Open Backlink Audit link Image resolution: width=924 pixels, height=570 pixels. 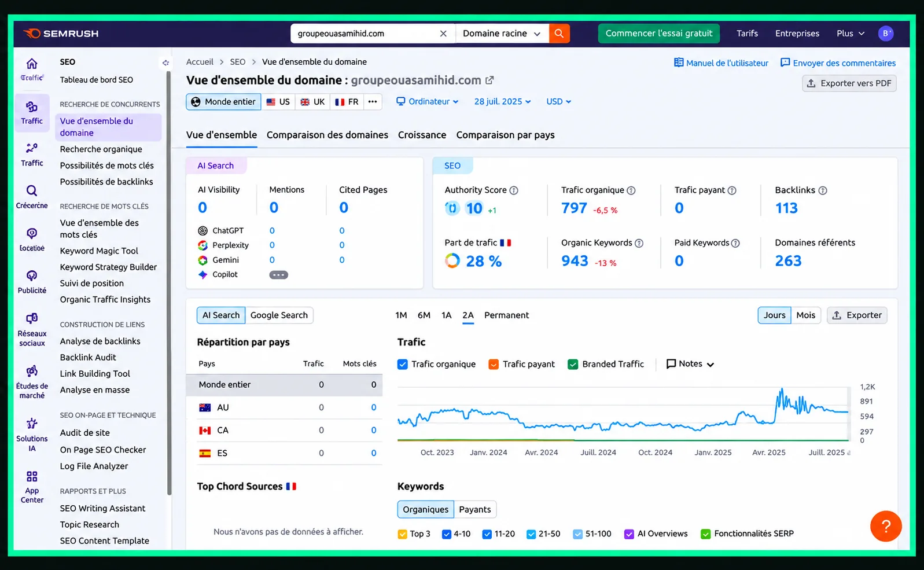click(x=88, y=358)
